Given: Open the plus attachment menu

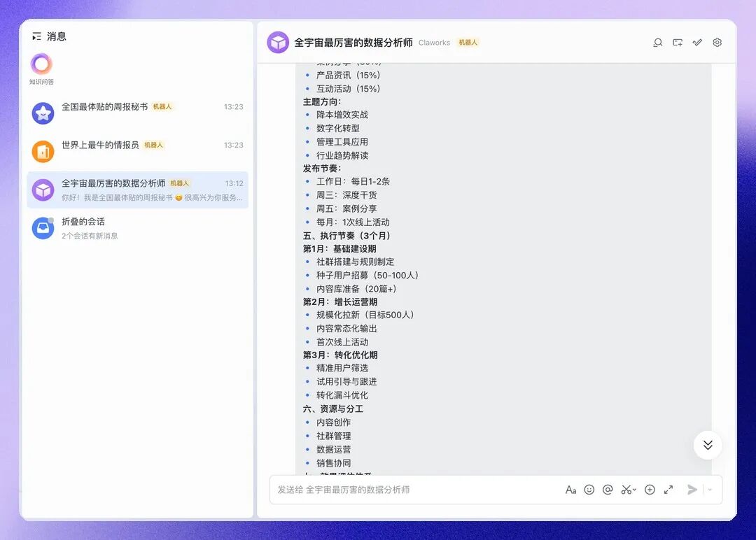Looking at the screenshot, I should click(650, 490).
